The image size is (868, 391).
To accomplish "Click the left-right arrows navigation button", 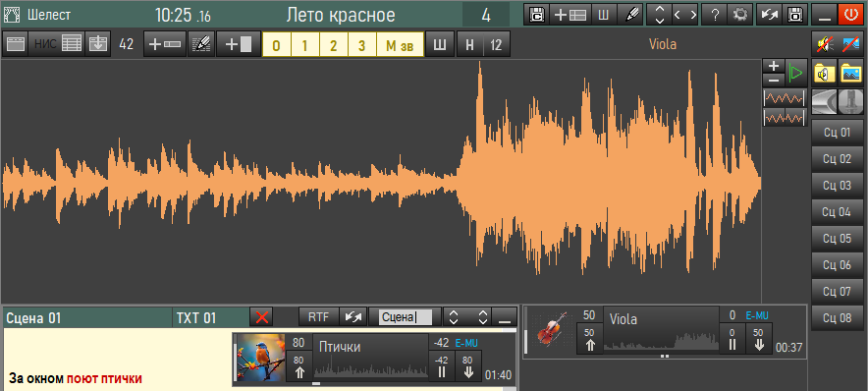I will 685,15.
